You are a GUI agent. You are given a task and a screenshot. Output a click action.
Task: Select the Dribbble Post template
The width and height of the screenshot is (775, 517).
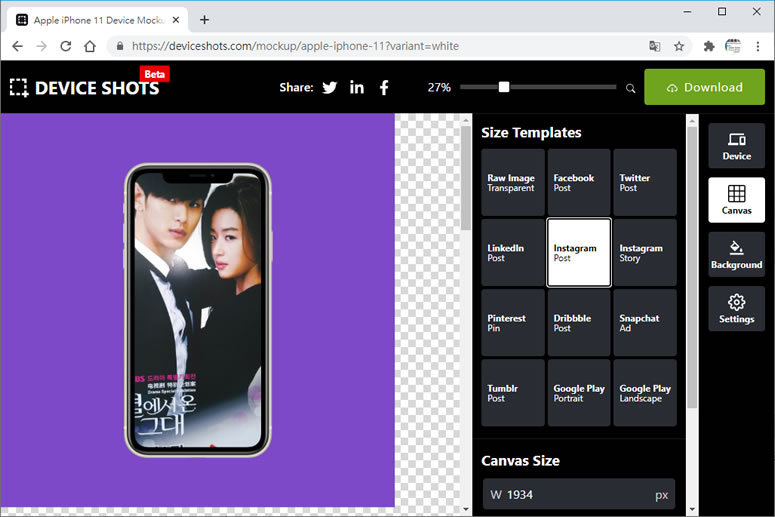coord(579,323)
